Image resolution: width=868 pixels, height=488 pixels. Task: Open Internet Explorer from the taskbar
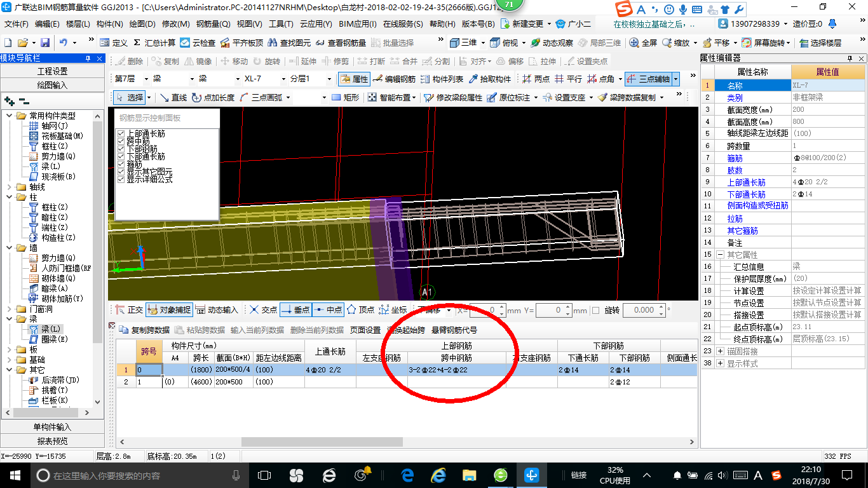click(x=438, y=475)
